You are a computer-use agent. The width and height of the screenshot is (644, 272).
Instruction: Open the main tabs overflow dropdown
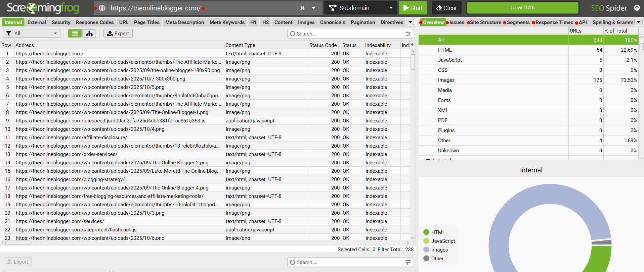click(x=410, y=22)
